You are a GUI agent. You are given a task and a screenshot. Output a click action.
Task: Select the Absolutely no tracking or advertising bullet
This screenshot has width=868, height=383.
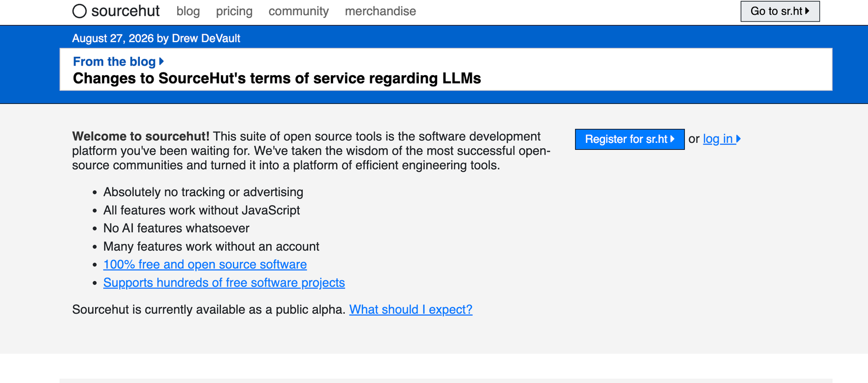click(203, 192)
